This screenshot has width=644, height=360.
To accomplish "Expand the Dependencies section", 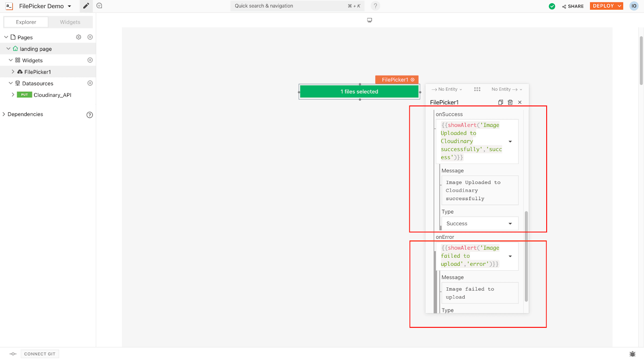I will click(x=4, y=114).
